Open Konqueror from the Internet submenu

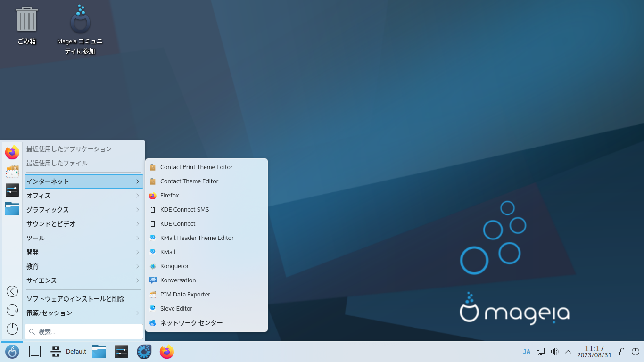click(206, 266)
